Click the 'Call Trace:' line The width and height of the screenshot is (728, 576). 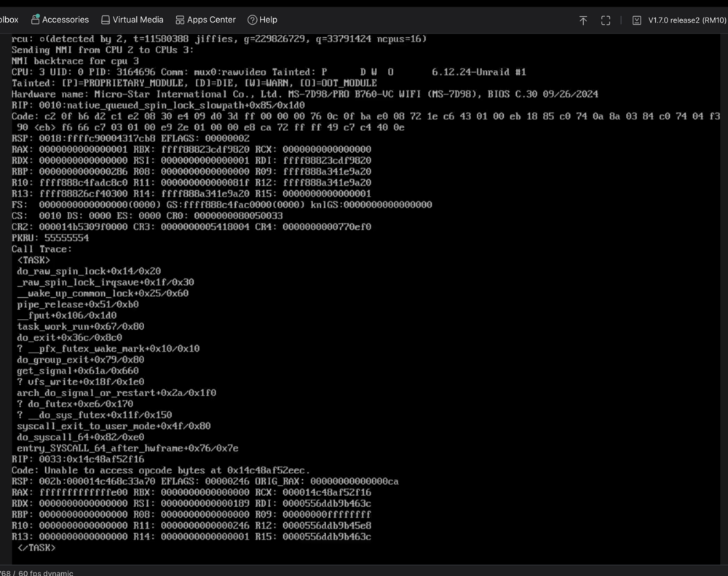(41, 249)
